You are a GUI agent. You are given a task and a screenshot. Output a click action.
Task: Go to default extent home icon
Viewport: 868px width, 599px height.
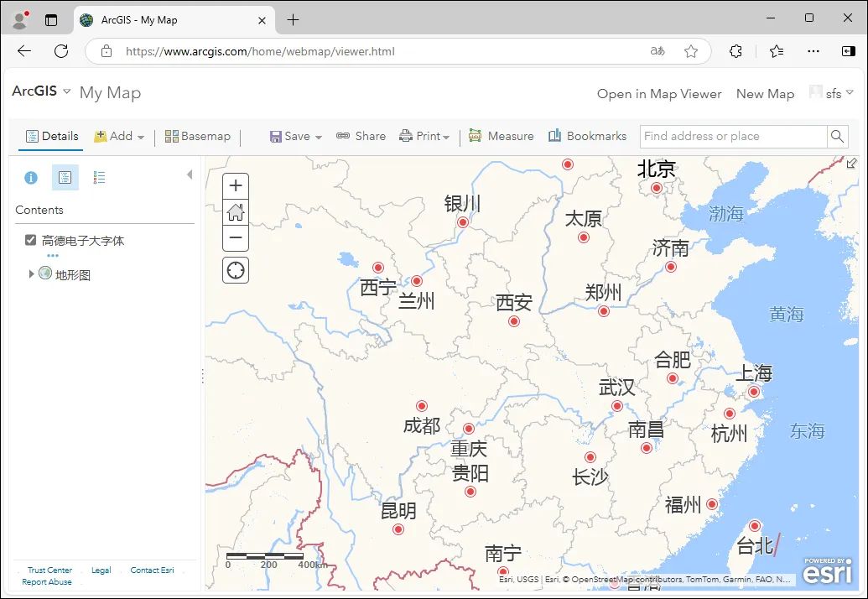[236, 212]
